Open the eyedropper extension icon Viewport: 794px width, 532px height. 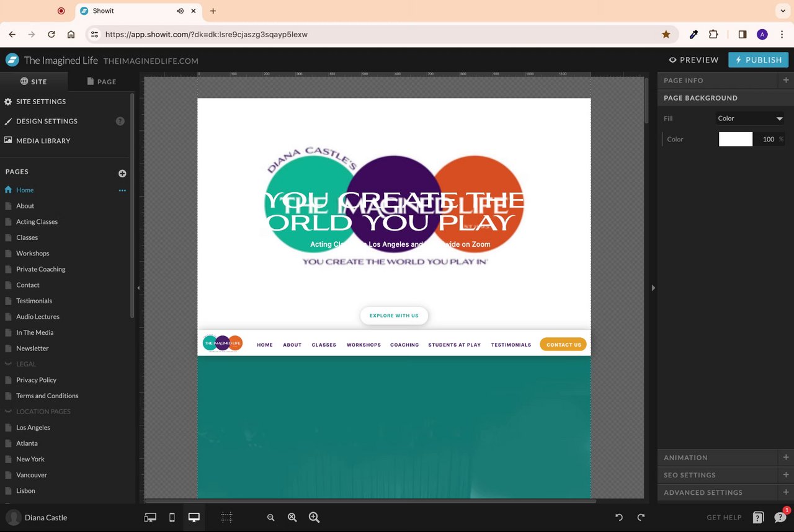(x=694, y=35)
